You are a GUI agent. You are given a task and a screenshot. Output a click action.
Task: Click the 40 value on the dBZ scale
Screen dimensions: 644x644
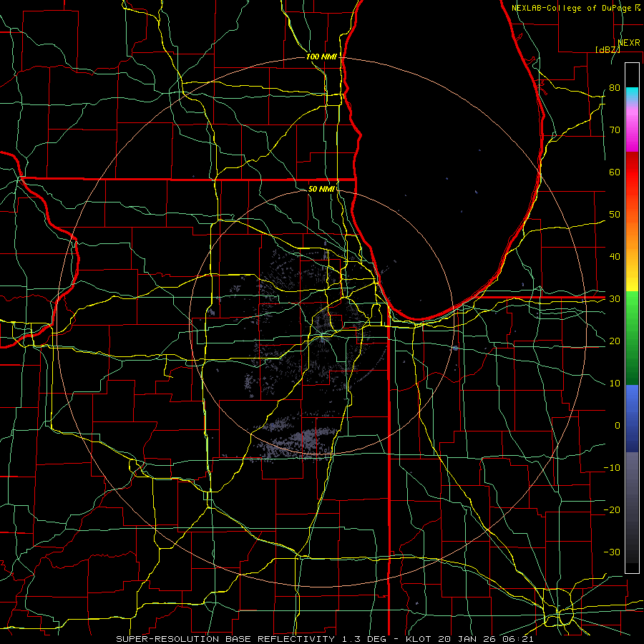(x=615, y=257)
